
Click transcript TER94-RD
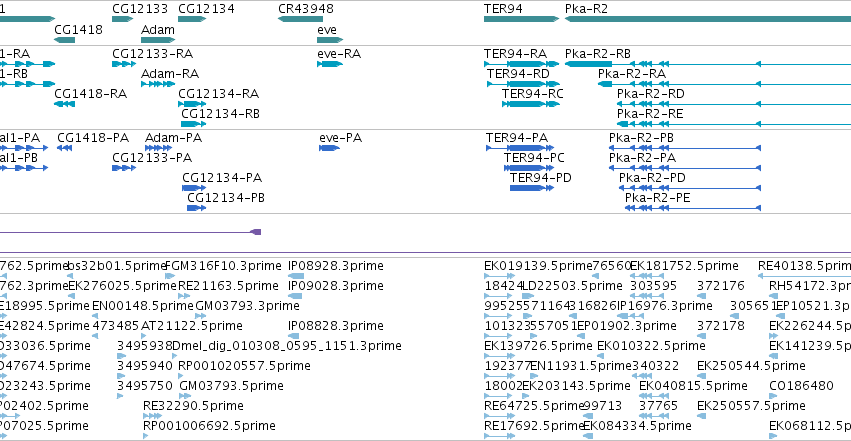point(523,84)
